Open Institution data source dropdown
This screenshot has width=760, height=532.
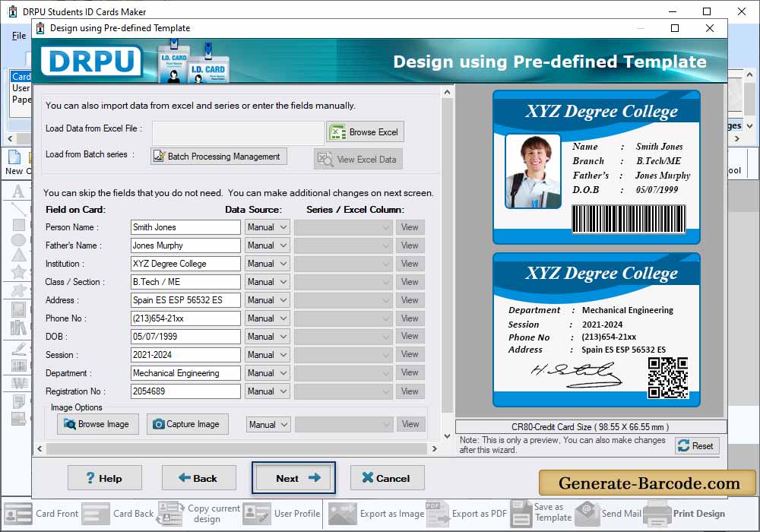point(267,264)
